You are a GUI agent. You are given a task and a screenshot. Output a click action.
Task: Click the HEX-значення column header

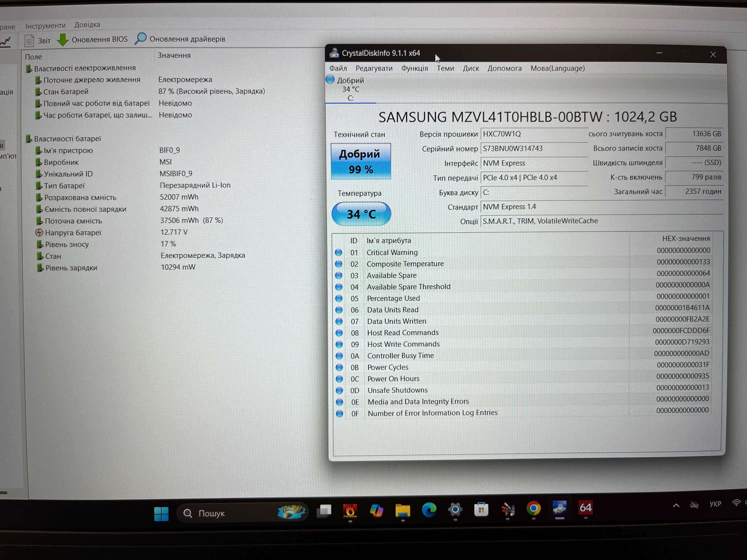click(686, 238)
